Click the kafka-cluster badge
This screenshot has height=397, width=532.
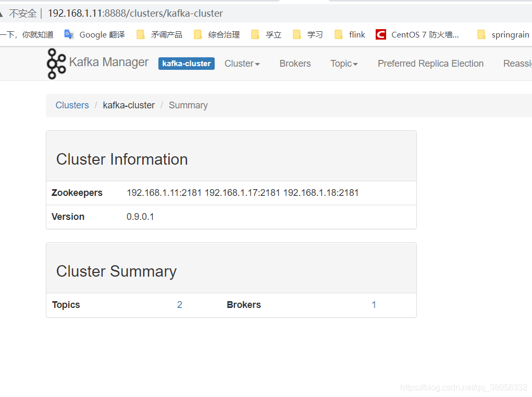point(186,64)
